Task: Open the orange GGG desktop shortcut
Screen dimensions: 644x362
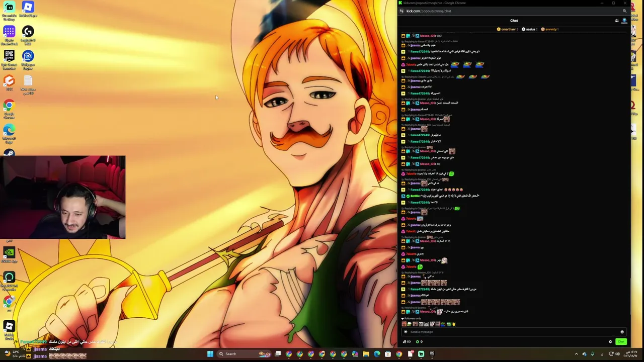Action: pos(9,83)
